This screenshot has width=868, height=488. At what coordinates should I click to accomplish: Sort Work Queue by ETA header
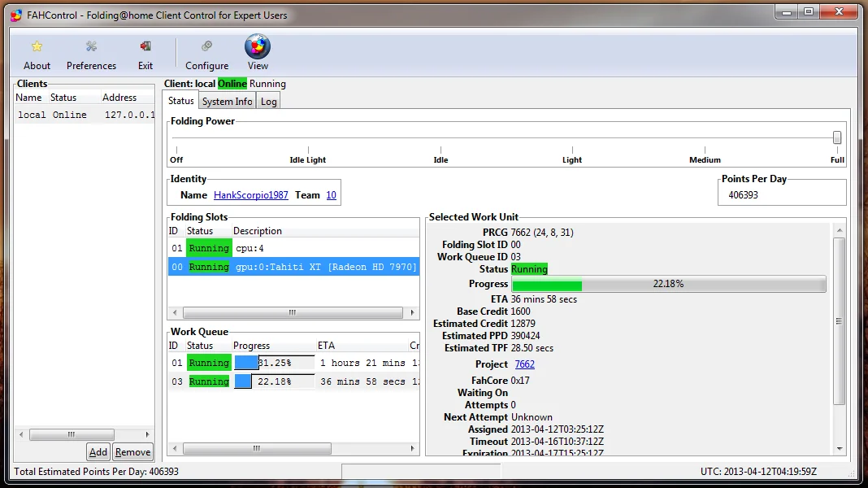point(362,346)
